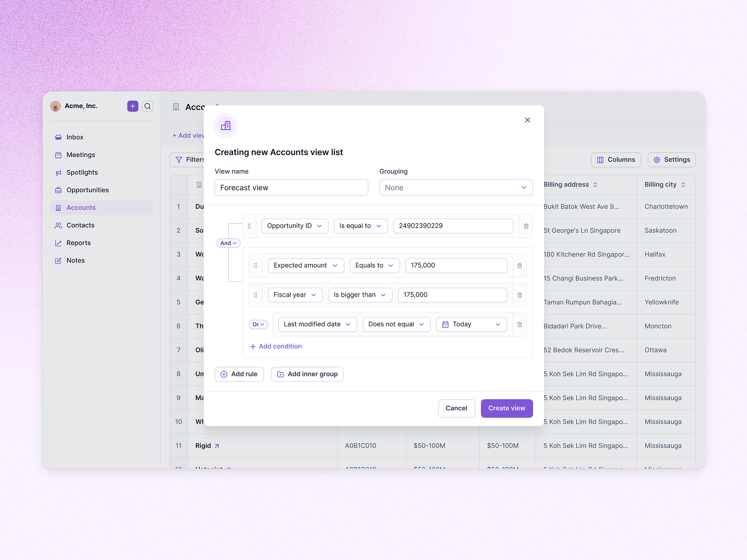Toggle the And/Or condition switcher
The height and width of the screenshot is (560, 747).
(x=228, y=243)
